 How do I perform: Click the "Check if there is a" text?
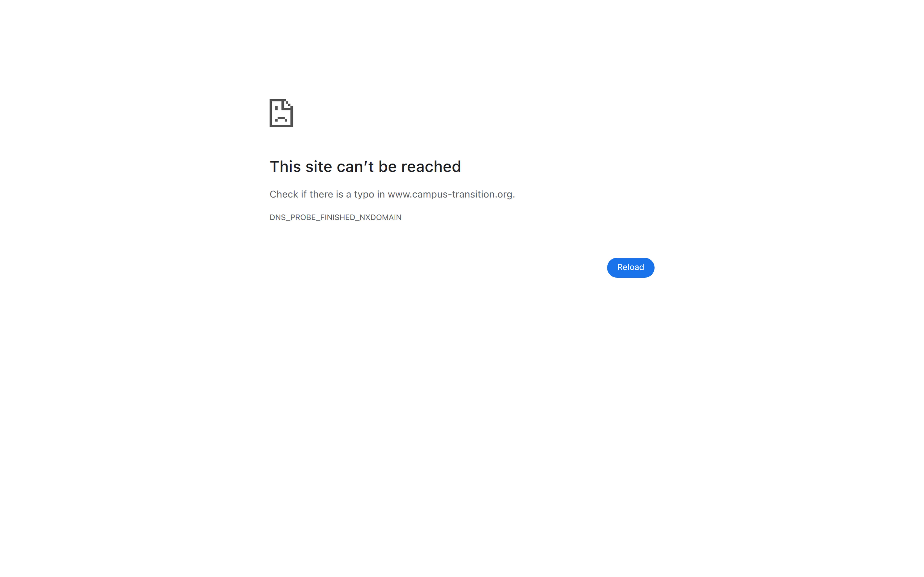point(310,194)
